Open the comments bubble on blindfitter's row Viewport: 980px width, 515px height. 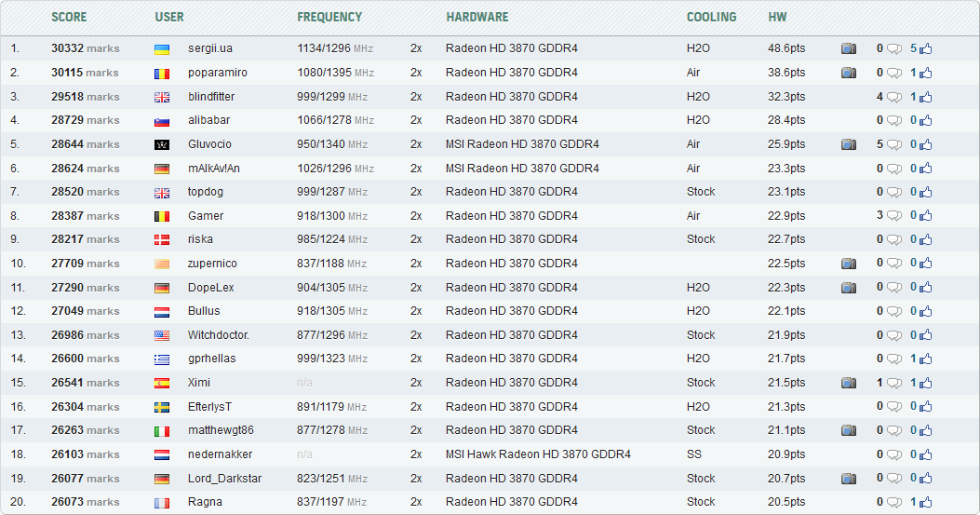coord(893,97)
